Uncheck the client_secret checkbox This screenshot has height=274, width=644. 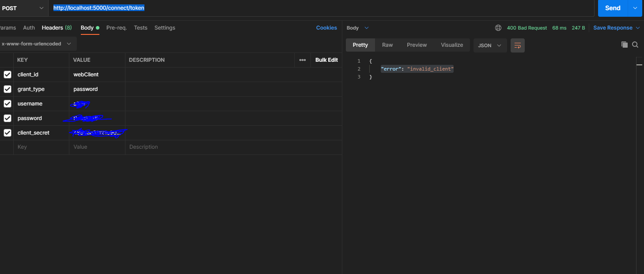tap(7, 132)
